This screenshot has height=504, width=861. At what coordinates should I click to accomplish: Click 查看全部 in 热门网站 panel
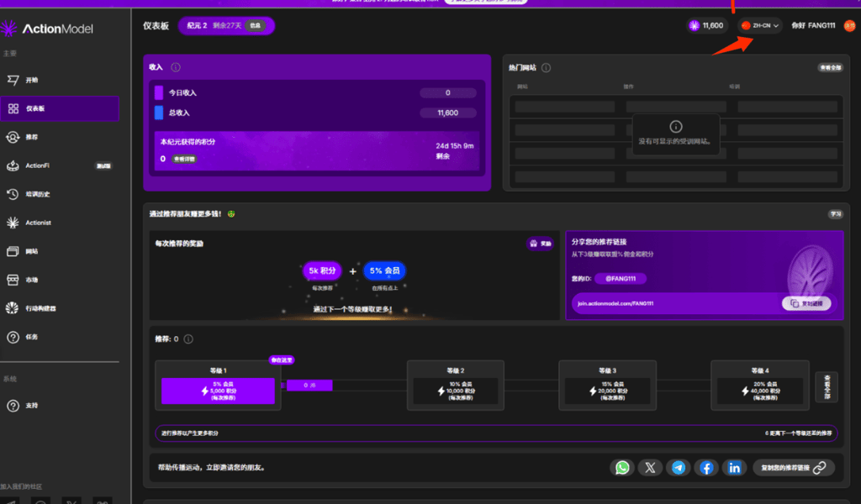click(830, 68)
